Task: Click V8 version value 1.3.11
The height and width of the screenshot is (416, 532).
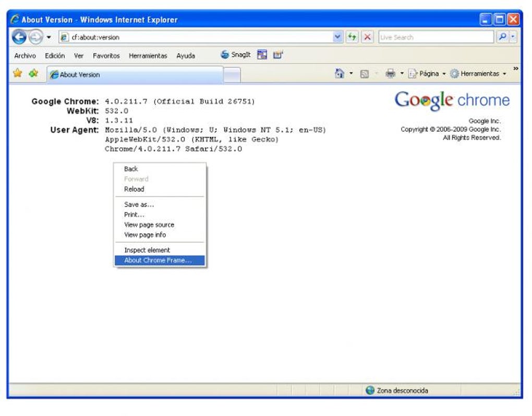Action: click(x=119, y=121)
